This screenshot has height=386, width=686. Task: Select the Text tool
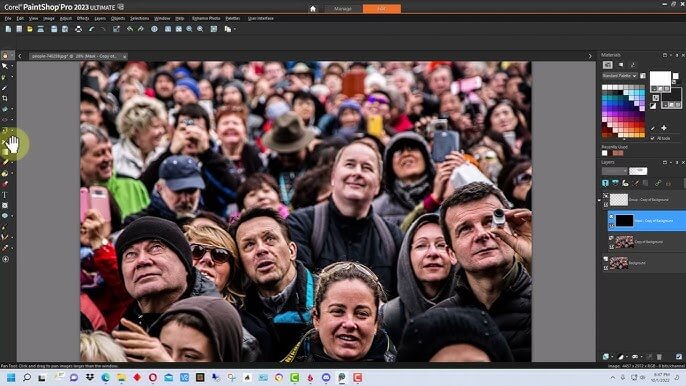[5, 195]
